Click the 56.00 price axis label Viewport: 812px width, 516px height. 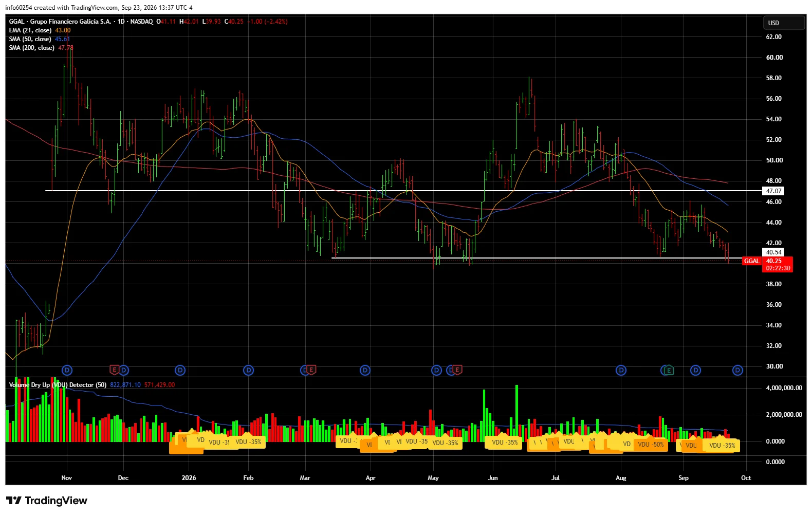(774, 99)
